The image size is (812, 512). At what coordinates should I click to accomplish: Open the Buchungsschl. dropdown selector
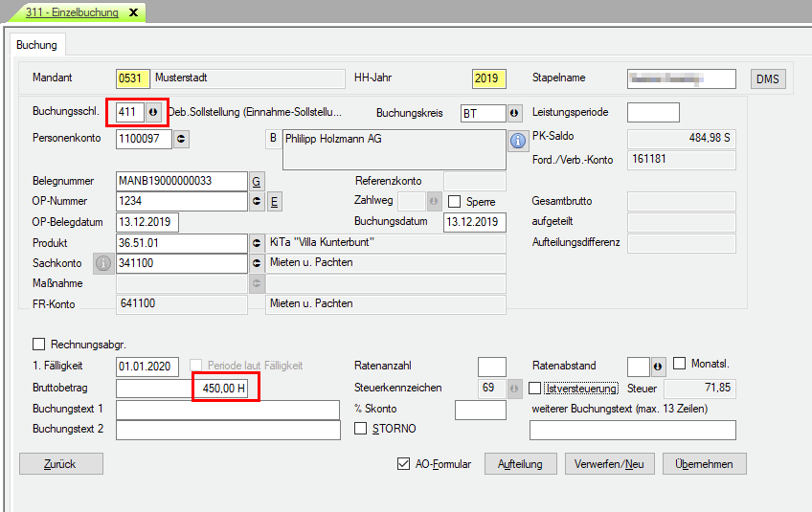(153, 113)
